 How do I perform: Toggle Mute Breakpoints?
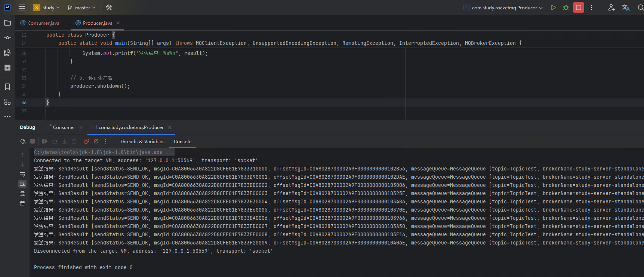(x=96, y=141)
